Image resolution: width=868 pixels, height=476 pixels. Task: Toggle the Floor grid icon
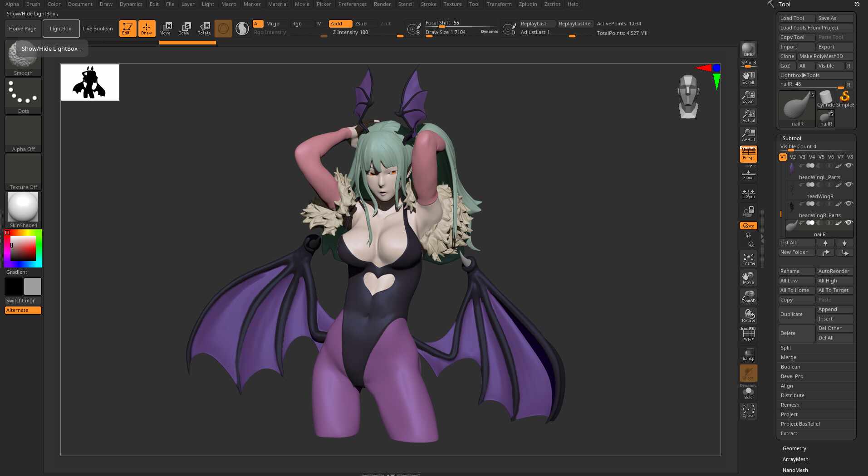(x=748, y=174)
